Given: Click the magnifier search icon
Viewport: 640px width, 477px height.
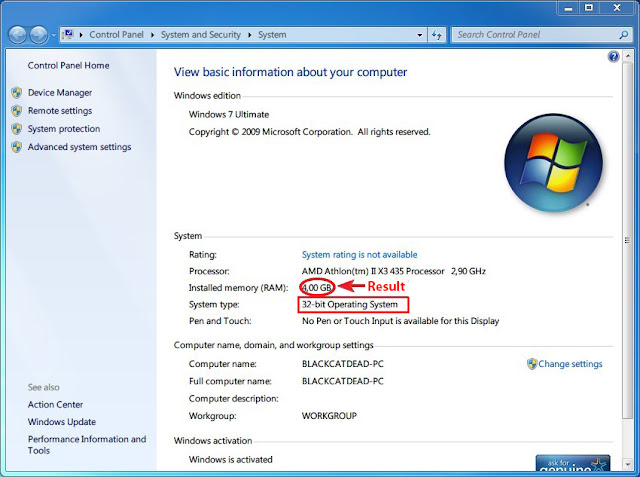Looking at the screenshot, I should click(x=624, y=35).
